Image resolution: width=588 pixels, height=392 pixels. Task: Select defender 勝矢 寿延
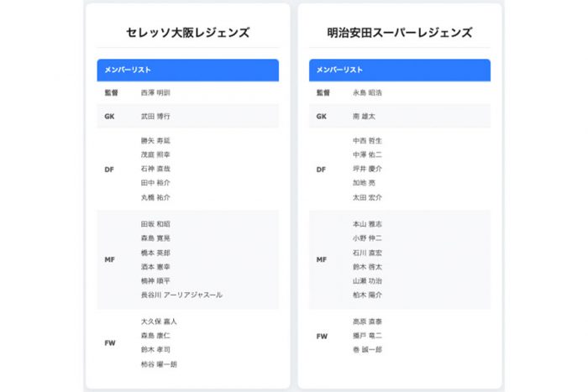point(155,140)
